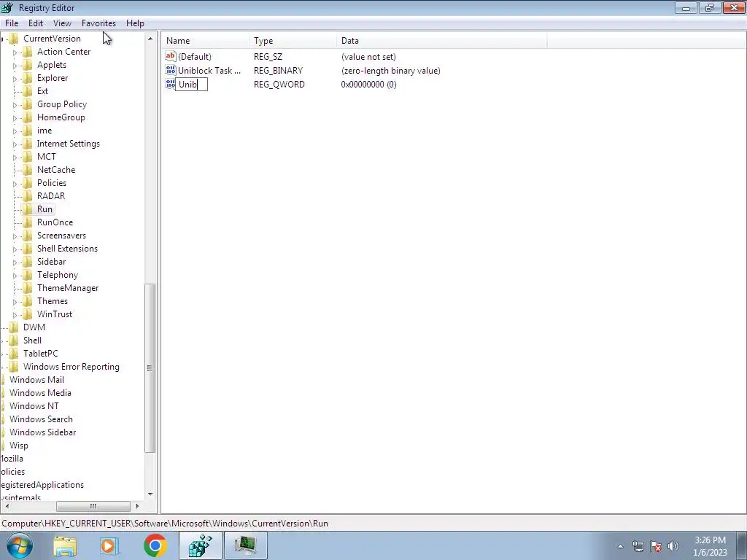Expand the Explorer key

coord(15,79)
